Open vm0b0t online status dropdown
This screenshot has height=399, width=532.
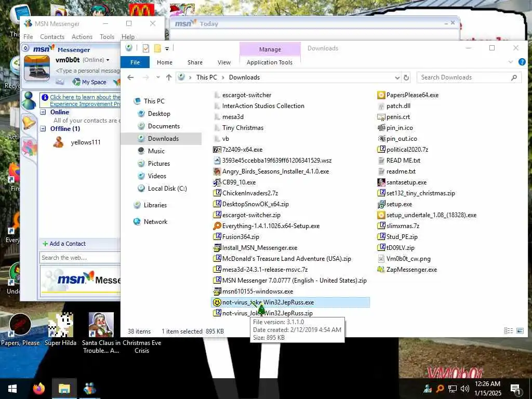tap(108, 60)
